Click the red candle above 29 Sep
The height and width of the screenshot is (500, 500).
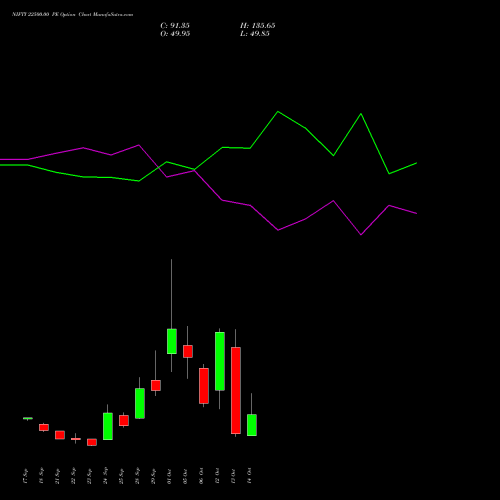(156, 385)
